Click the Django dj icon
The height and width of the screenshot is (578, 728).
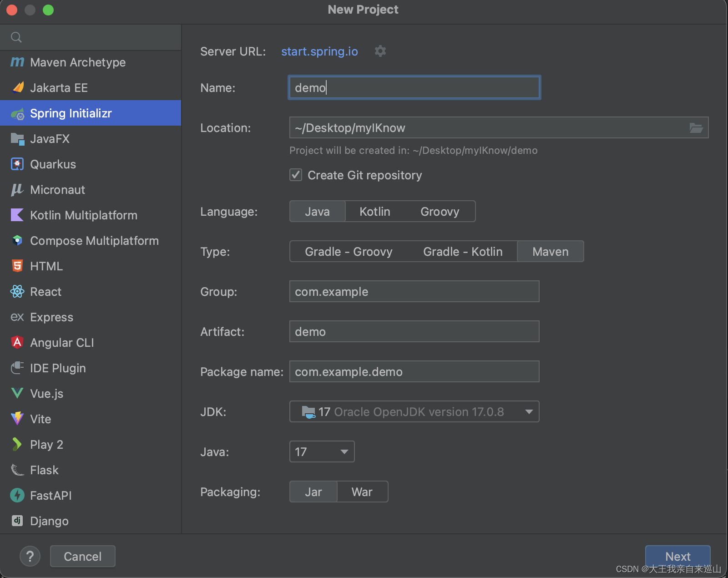(x=17, y=521)
